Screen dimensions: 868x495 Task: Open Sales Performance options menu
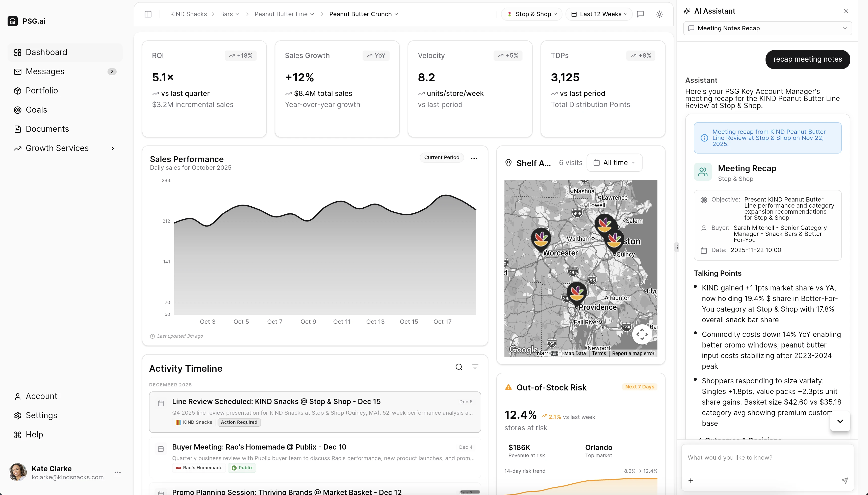(x=473, y=158)
